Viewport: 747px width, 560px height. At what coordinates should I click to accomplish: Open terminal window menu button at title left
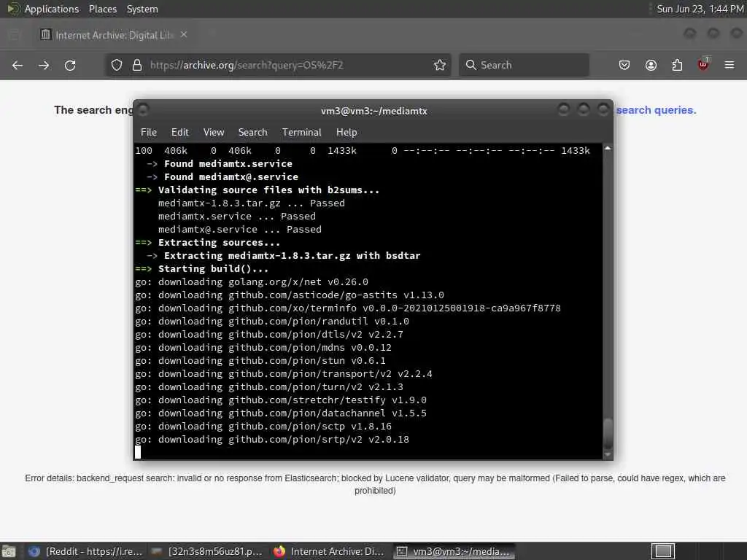coord(144,110)
